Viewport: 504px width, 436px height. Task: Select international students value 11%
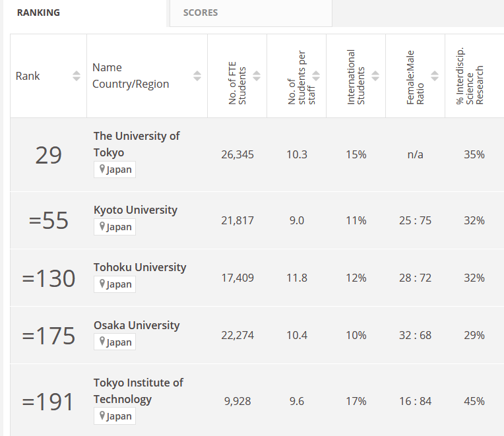click(356, 220)
